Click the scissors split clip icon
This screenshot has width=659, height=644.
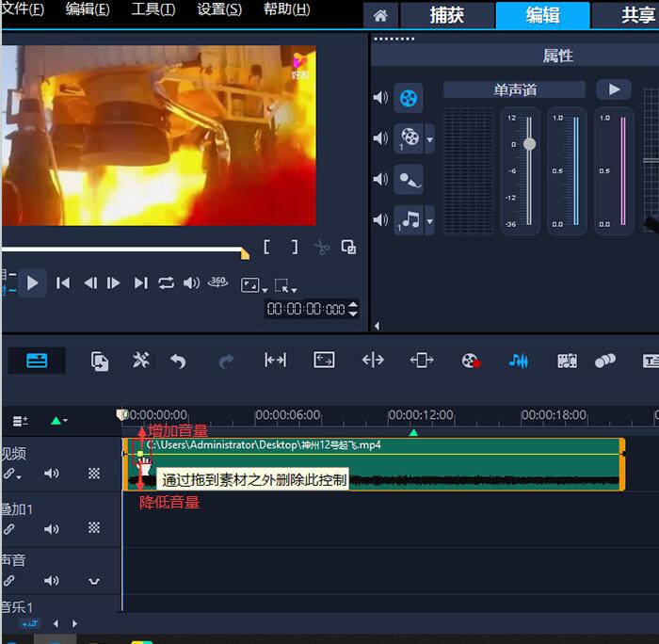click(x=321, y=248)
